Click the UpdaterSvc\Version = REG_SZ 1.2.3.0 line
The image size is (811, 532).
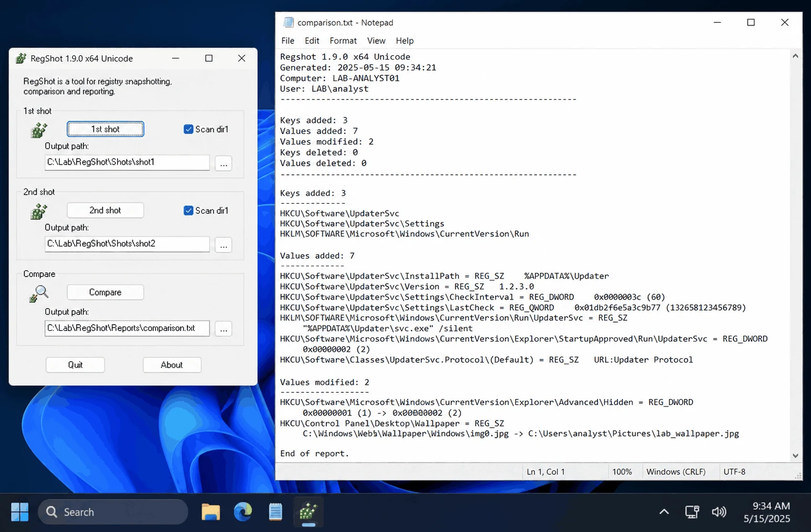pyautogui.click(x=407, y=286)
